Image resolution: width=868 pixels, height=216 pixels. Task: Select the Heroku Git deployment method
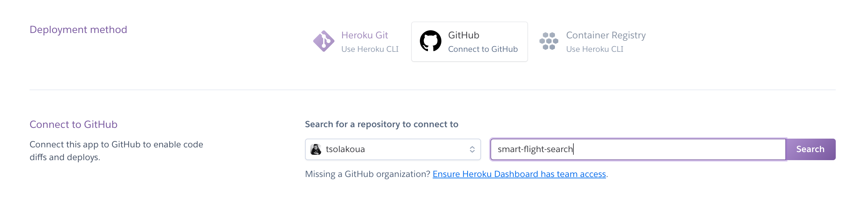click(356, 41)
